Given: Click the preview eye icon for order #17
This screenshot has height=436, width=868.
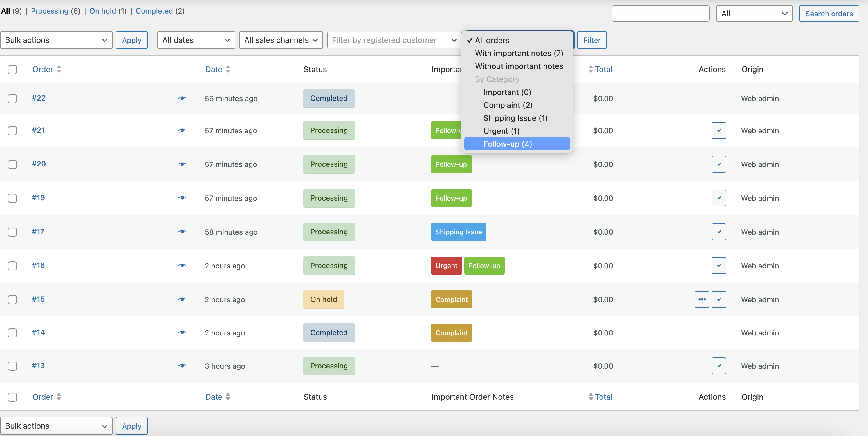Looking at the screenshot, I should (182, 232).
